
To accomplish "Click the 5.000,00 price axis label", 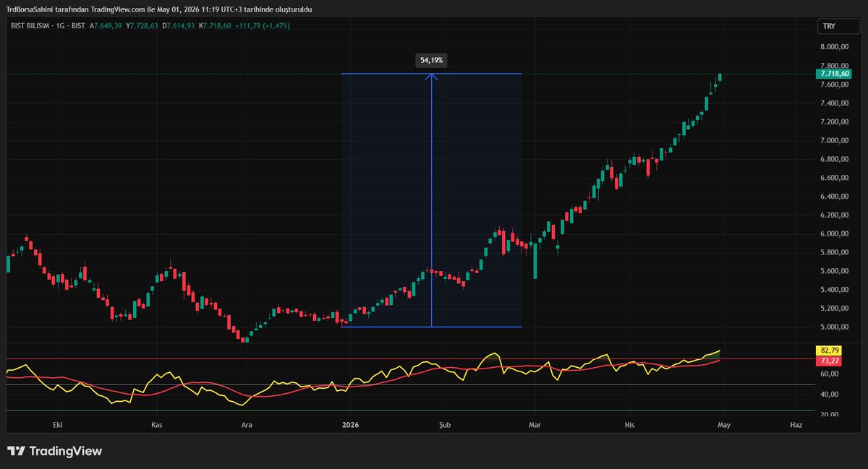I will [x=835, y=327].
